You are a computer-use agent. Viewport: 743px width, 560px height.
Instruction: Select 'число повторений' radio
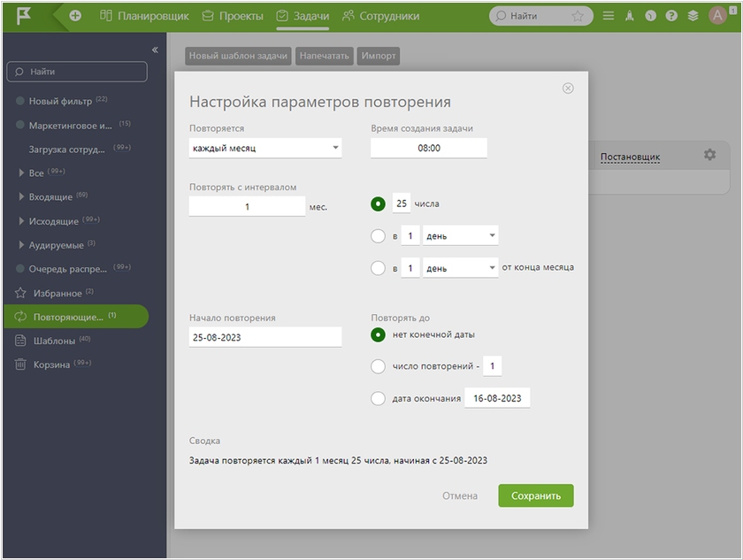[x=378, y=366]
